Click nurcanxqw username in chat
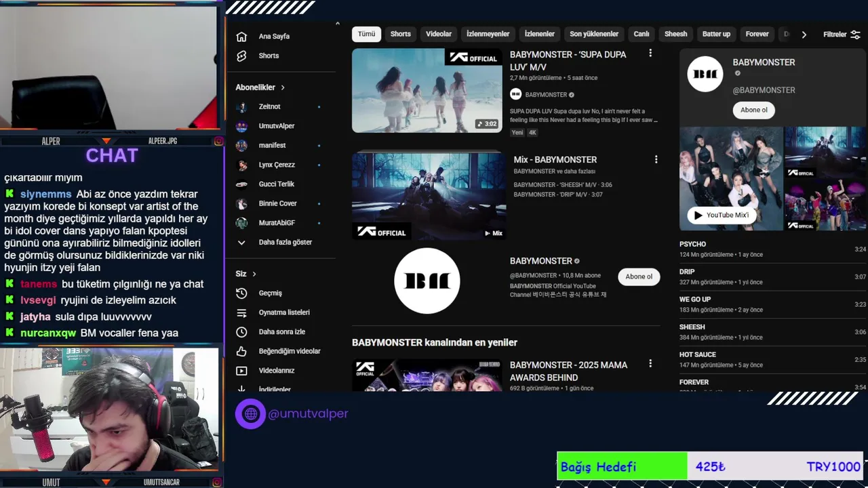The width and height of the screenshot is (868, 488). (x=48, y=333)
